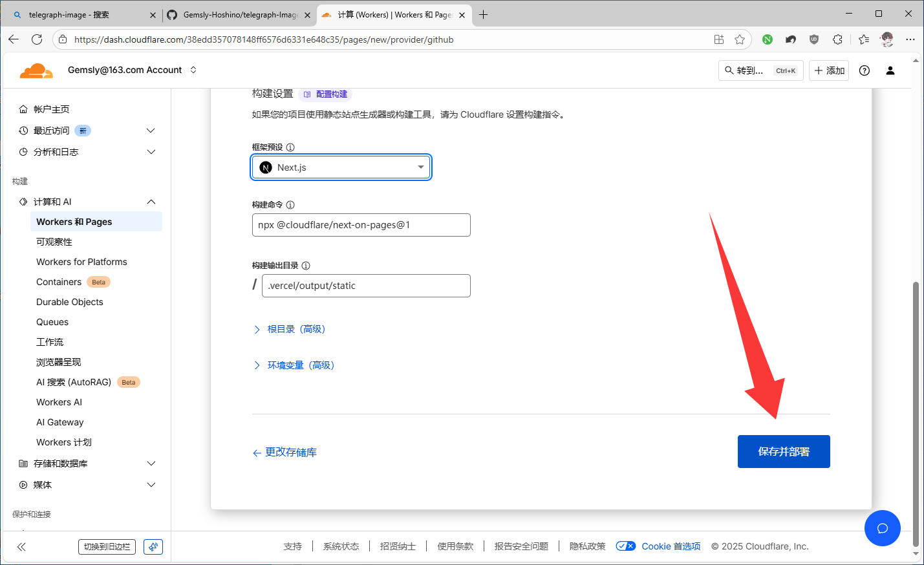Open the chat support bubble
Screen dimensions: 924x565
(x=882, y=528)
